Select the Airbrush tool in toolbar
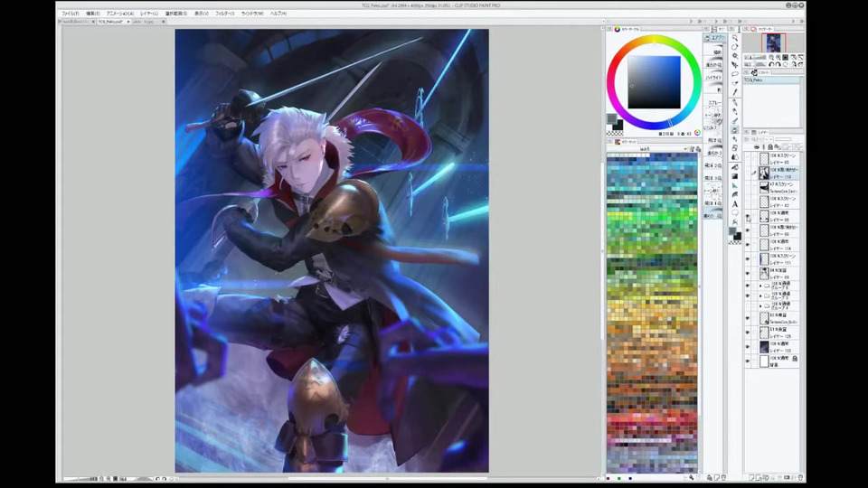868x488 pixels. point(734,130)
